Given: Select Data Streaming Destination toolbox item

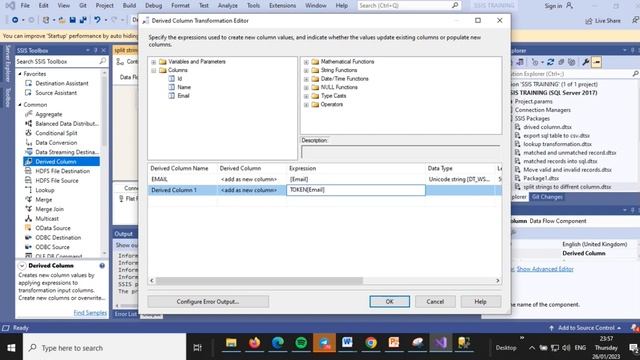Looking at the screenshot, I should coord(62,152).
